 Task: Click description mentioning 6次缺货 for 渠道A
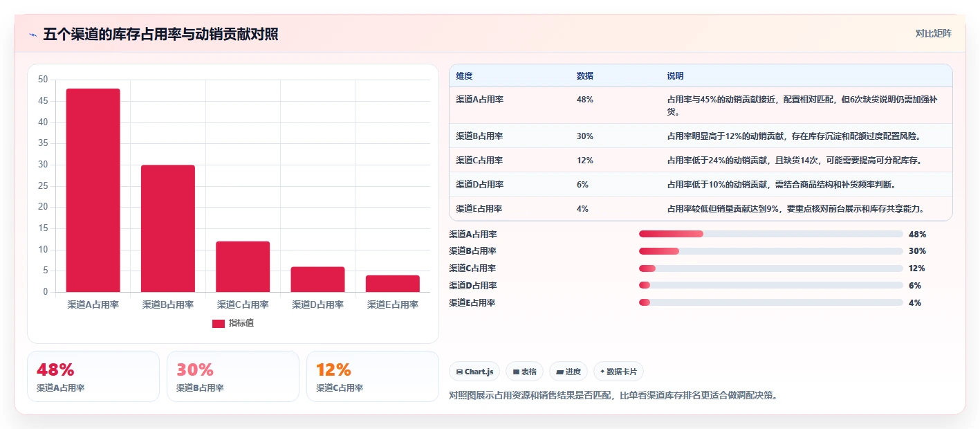(802, 105)
